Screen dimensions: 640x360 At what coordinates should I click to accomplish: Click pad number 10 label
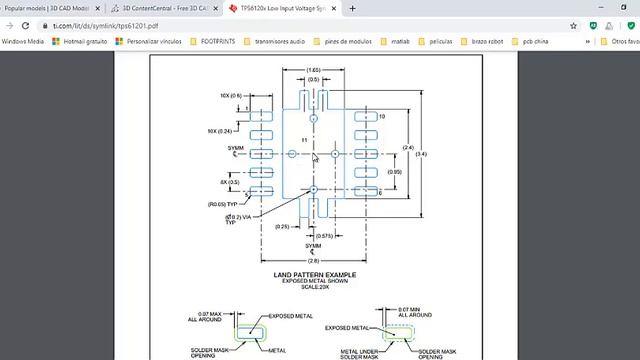(x=382, y=116)
